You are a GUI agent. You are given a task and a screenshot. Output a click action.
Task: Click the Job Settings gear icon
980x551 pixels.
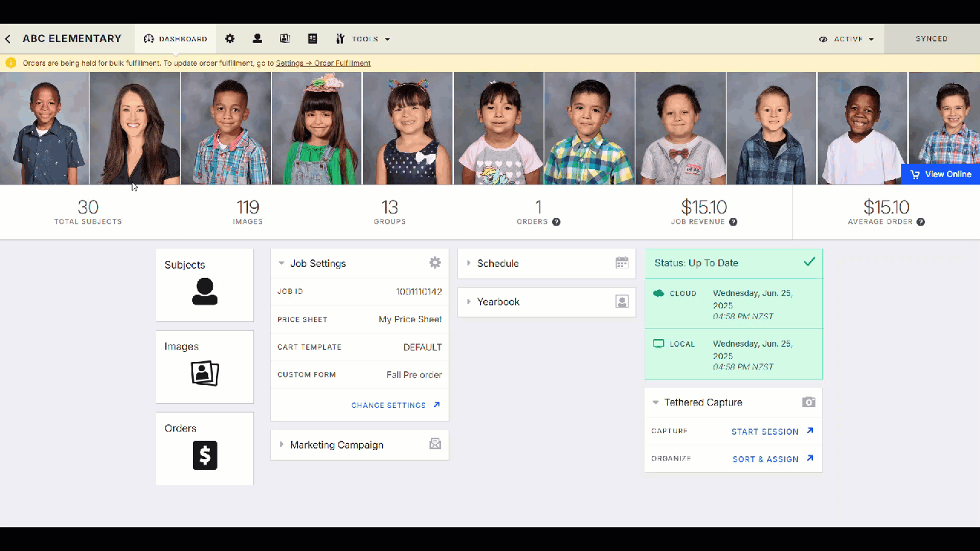pyautogui.click(x=435, y=262)
